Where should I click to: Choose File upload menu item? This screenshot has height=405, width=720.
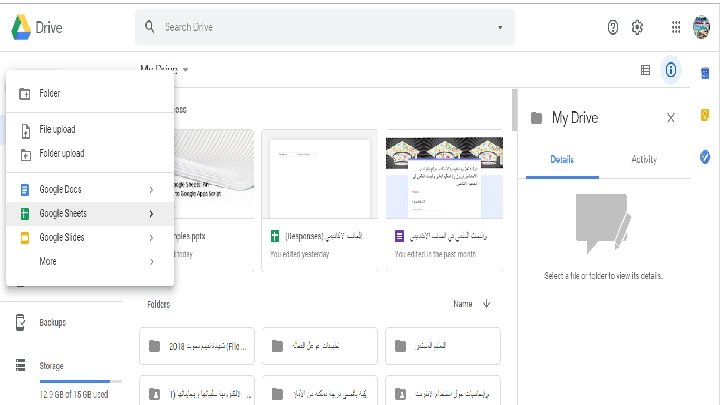(90, 130)
